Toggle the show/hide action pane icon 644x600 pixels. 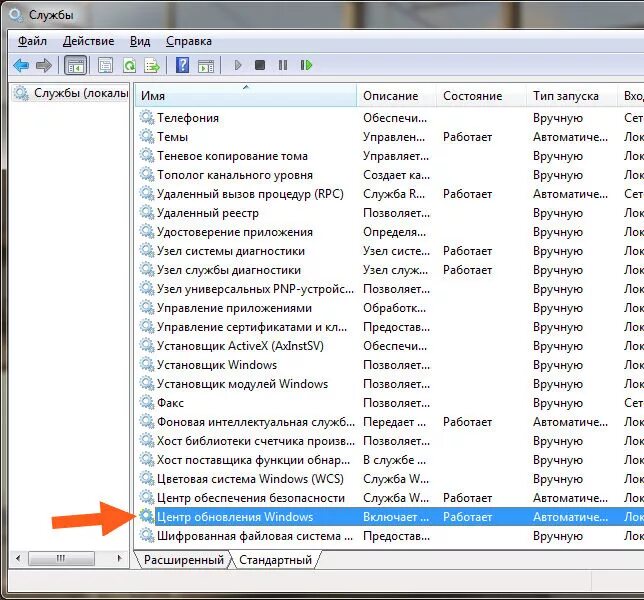[x=205, y=65]
